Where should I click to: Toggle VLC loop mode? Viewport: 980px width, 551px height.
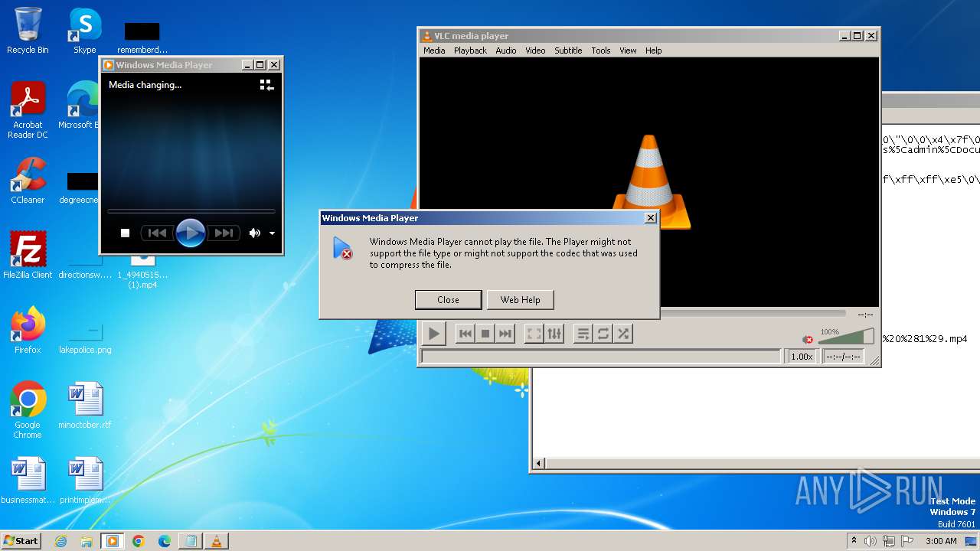click(603, 334)
